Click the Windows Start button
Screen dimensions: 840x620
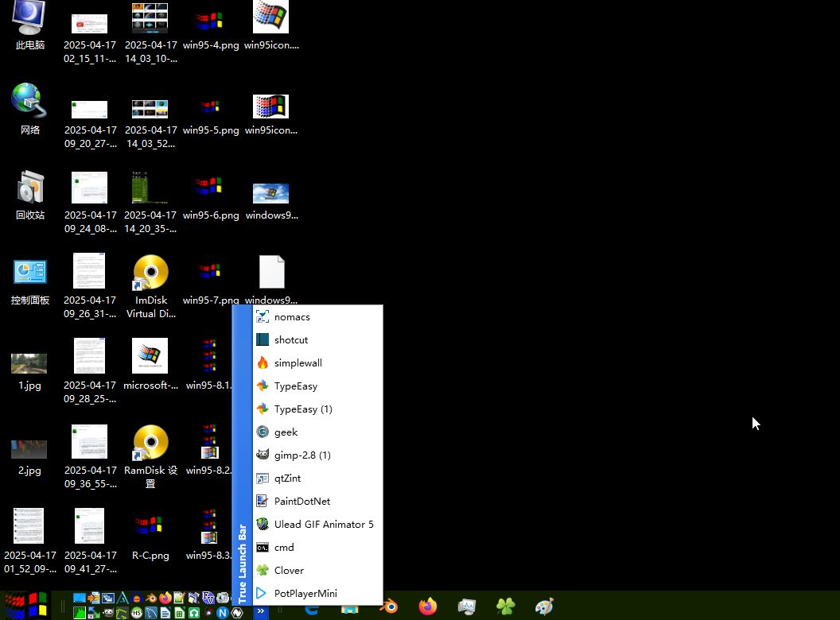point(26,606)
